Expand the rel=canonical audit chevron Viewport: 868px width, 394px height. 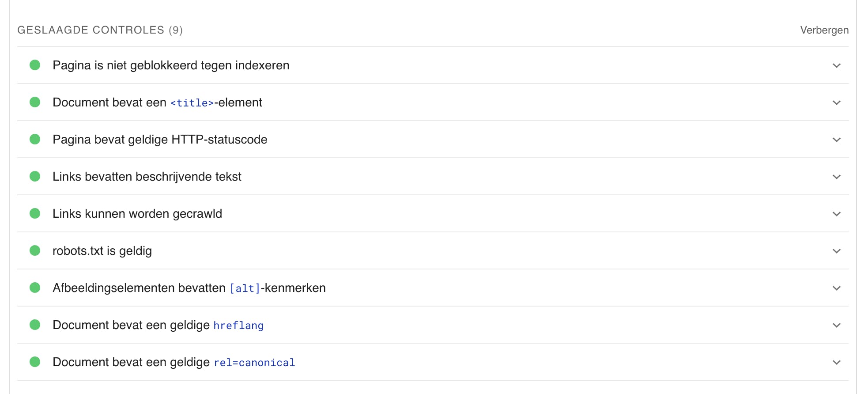pyautogui.click(x=836, y=363)
